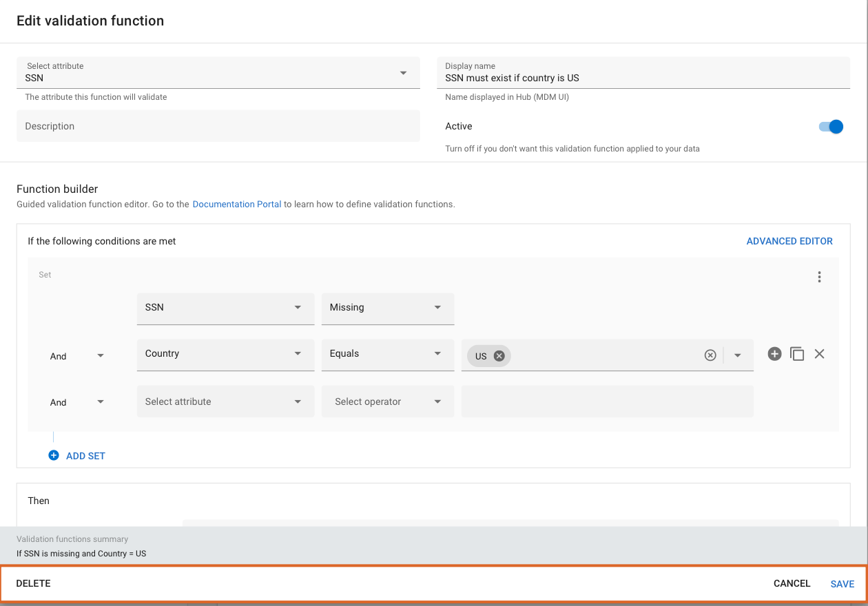Add a condition with the plus icon

coord(775,354)
